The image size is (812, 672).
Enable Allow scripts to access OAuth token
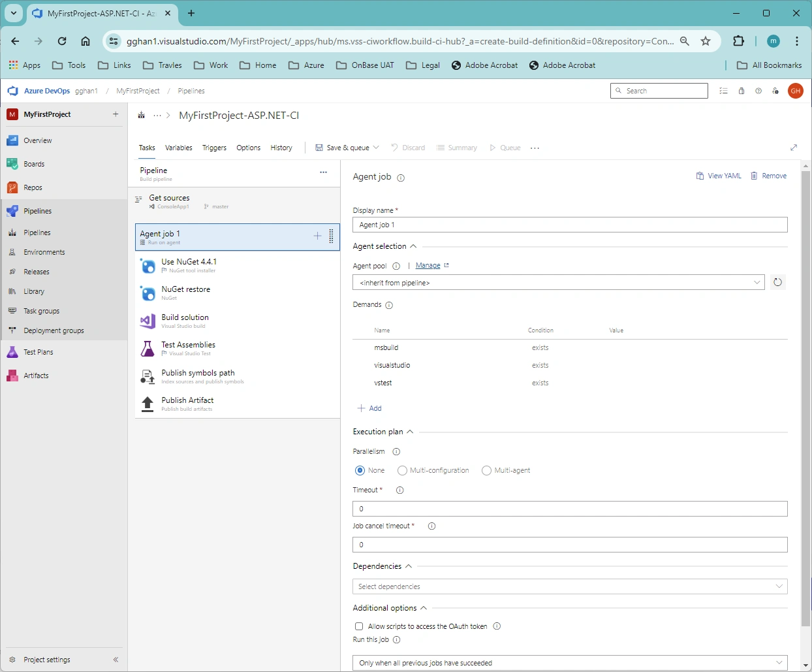pyautogui.click(x=359, y=626)
